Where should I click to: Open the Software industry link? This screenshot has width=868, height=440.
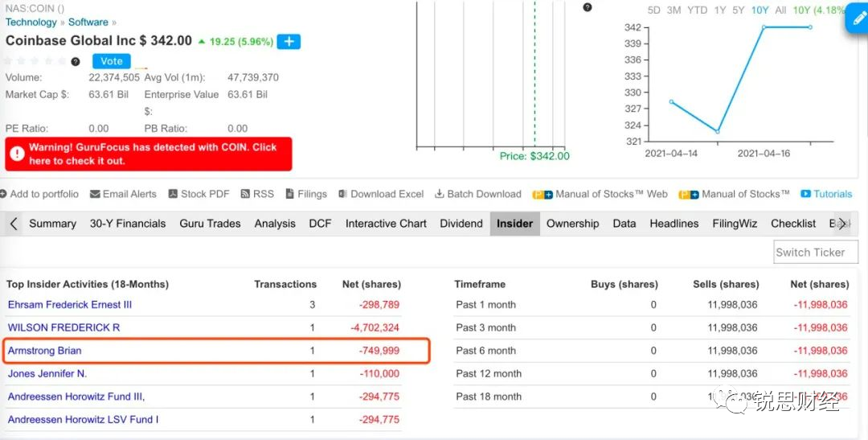click(88, 23)
